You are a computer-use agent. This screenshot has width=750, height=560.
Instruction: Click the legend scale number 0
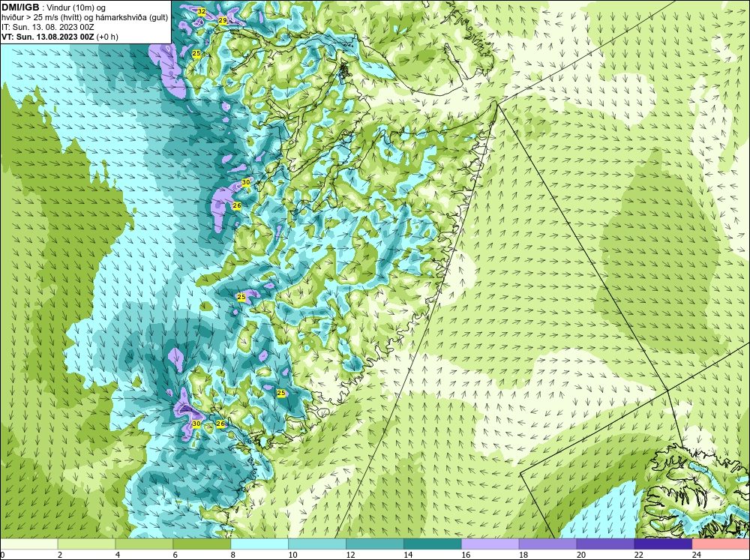click(x=2, y=555)
